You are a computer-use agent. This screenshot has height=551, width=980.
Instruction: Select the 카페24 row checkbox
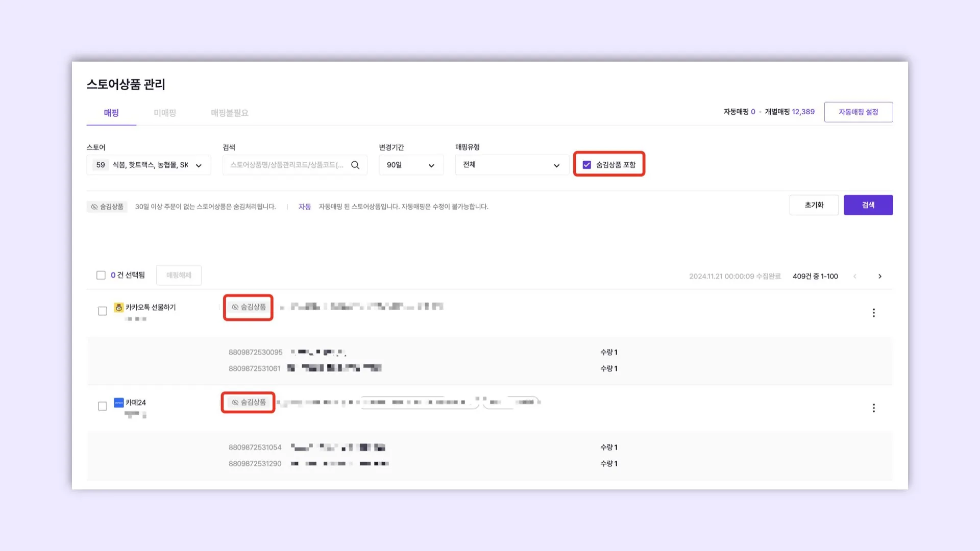pos(102,406)
